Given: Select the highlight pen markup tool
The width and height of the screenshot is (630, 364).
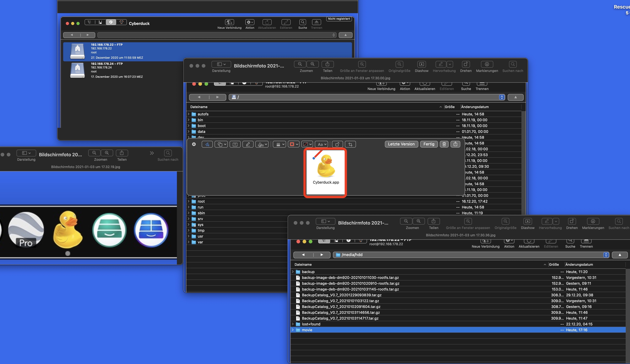Looking at the screenshot, I should (x=248, y=144).
